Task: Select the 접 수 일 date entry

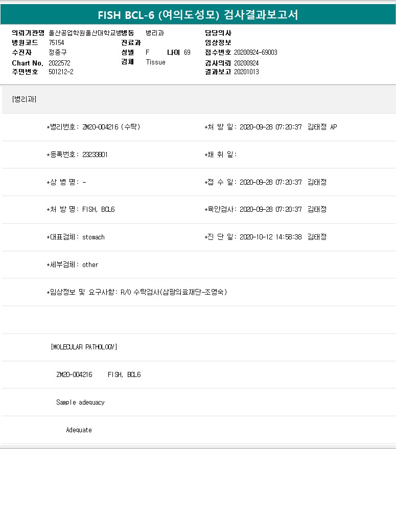Action: [x=266, y=182]
